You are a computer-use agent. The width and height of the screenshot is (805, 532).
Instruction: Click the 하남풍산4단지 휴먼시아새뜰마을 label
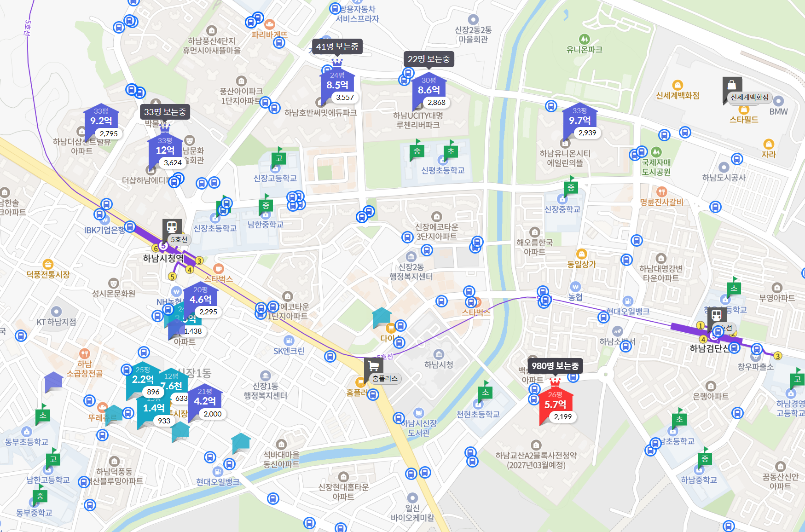point(212,46)
